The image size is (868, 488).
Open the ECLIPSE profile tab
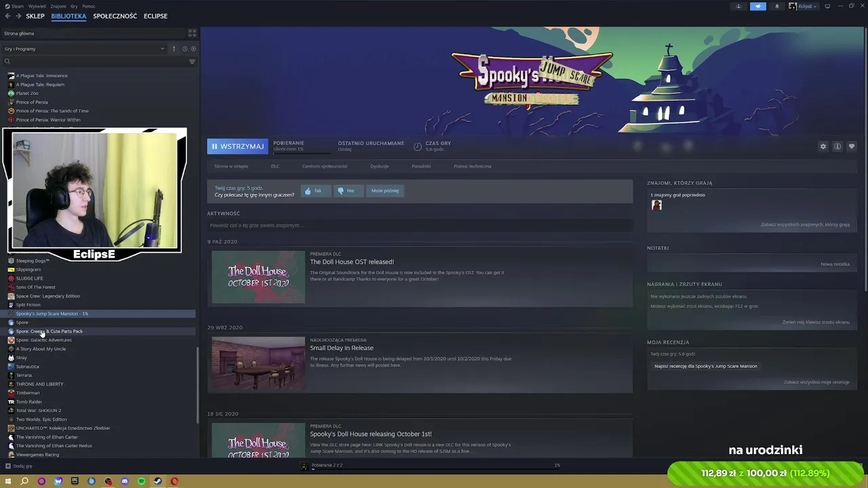coord(155,16)
